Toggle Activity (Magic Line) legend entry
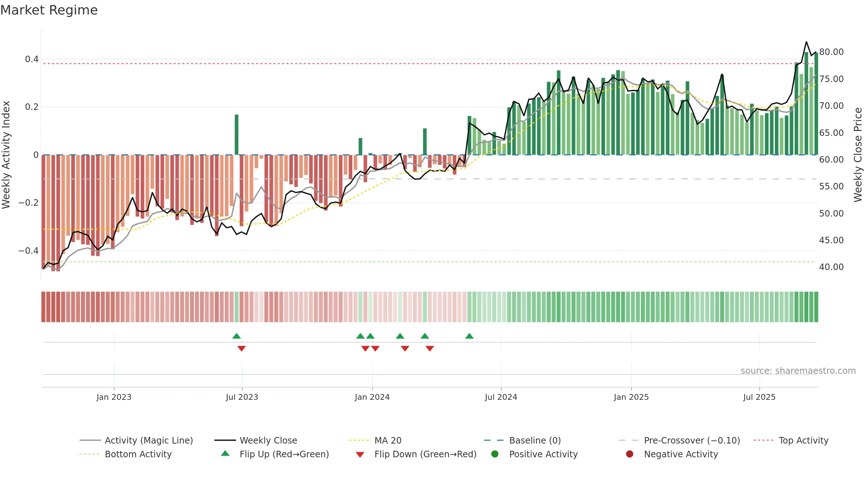The width and height of the screenshot is (868, 488). click(x=136, y=440)
